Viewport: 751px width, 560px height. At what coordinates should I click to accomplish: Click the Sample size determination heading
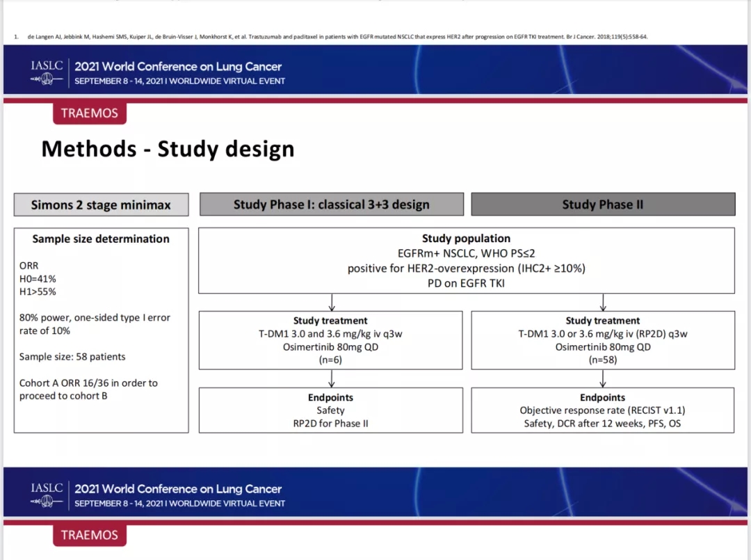coord(101,239)
